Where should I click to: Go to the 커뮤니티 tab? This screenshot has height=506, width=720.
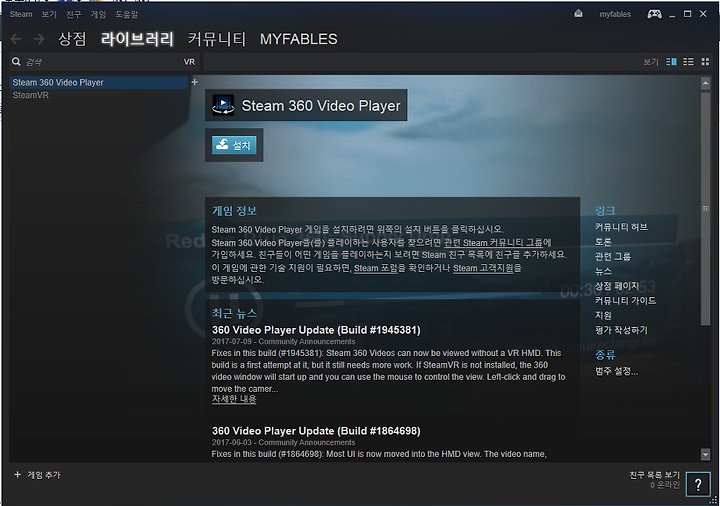click(217, 39)
